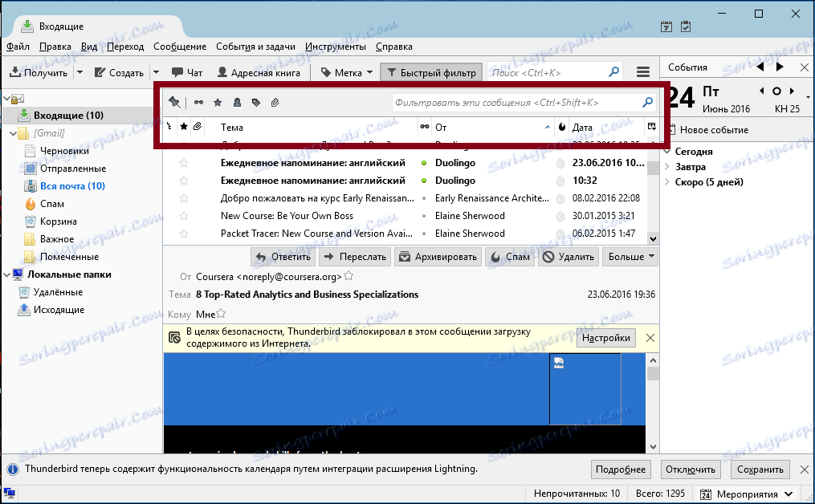Screen dimensions: 815x504
Task: Expand the Завтра events section
Action: click(667, 167)
